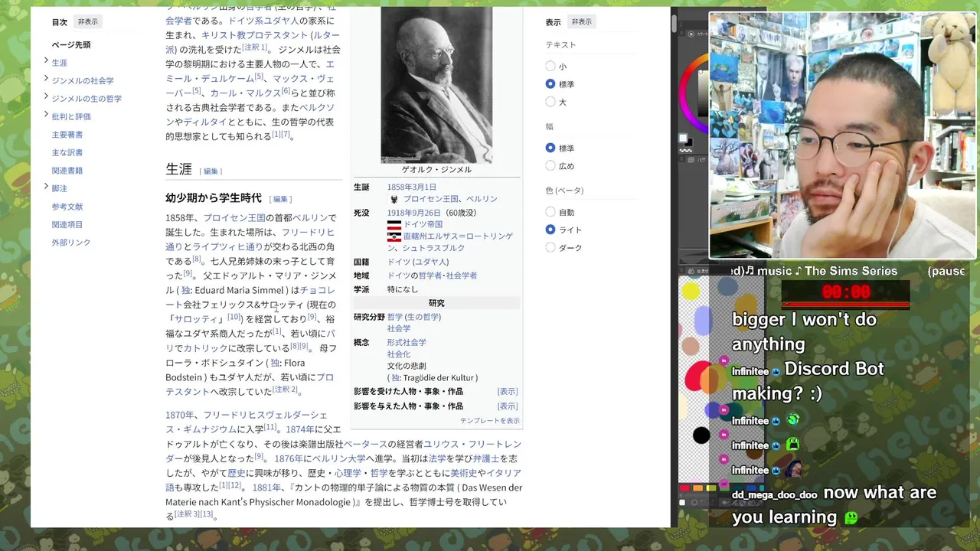980x551 pixels.
Task: Click the yellow paint dot on canvas
Action: 691,291
